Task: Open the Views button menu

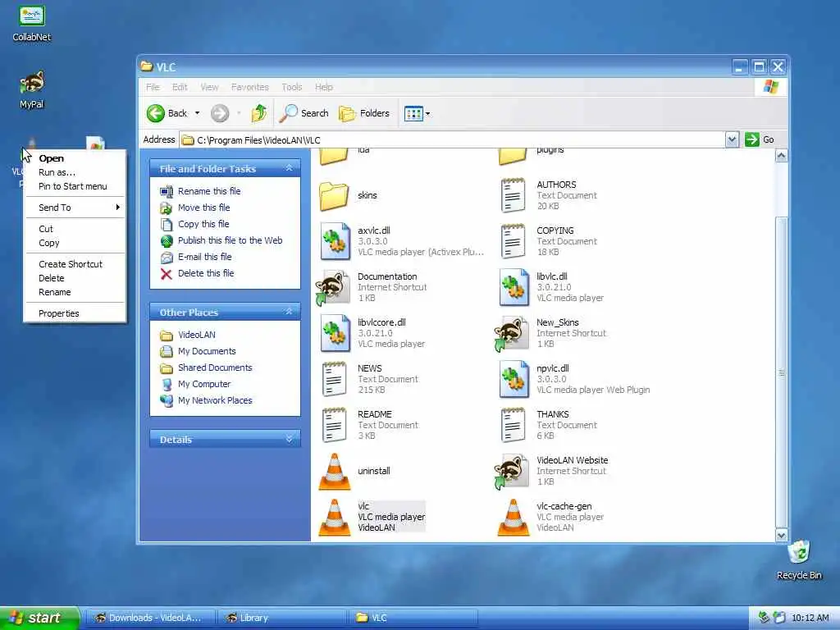Action: tap(417, 113)
